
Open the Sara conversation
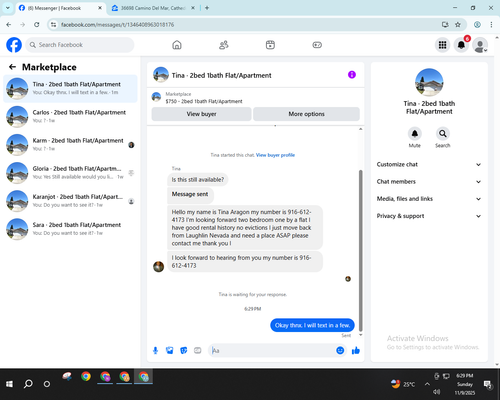pos(70,229)
